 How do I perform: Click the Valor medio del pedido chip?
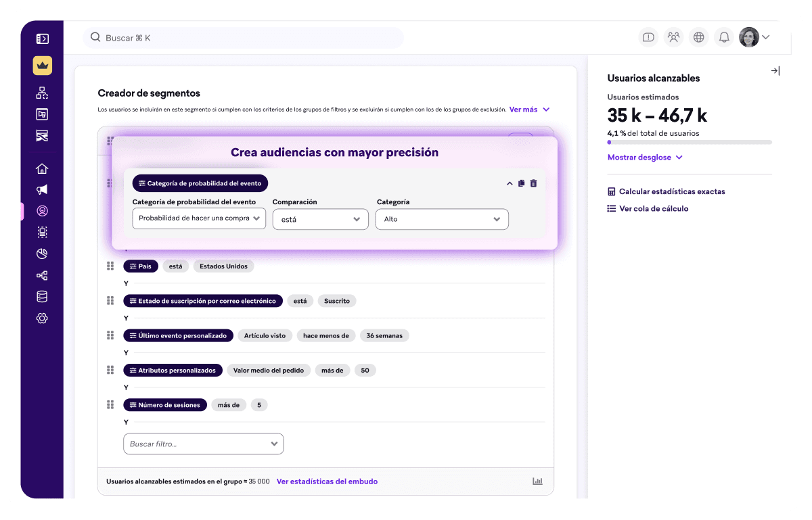coord(269,371)
